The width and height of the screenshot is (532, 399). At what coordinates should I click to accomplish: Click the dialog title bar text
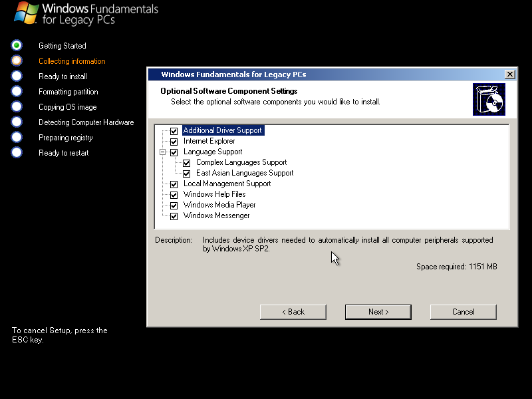(x=233, y=74)
